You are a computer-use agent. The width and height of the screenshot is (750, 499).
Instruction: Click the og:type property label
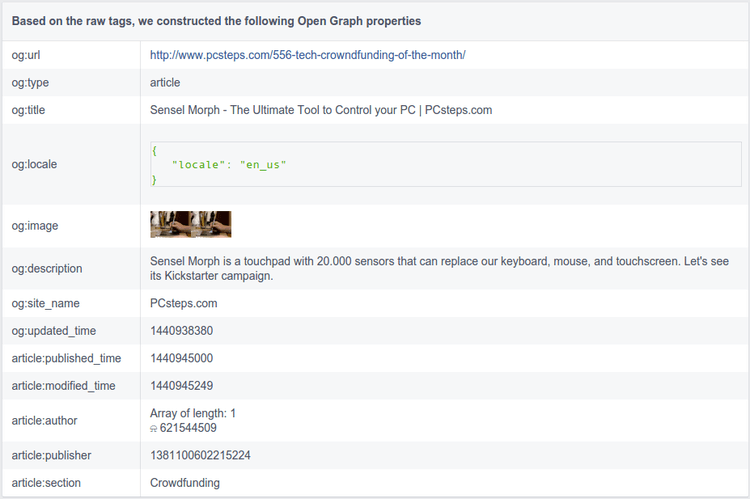coord(30,82)
